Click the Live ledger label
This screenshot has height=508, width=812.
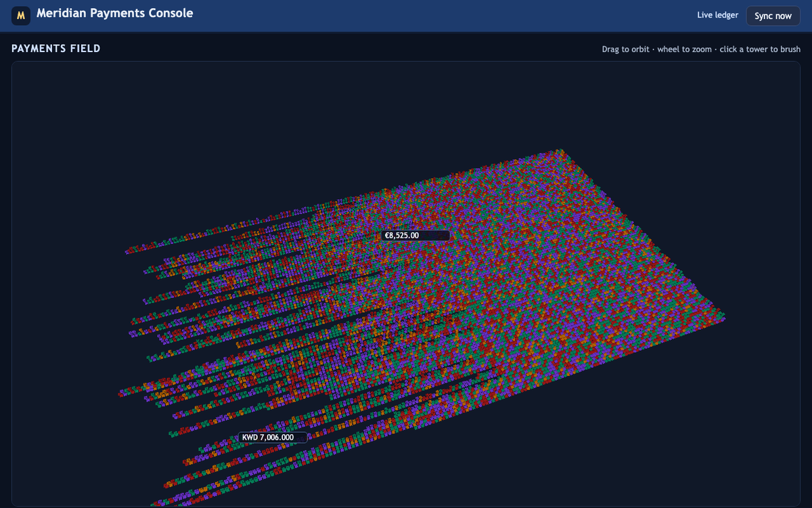pyautogui.click(x=718, y=15)
